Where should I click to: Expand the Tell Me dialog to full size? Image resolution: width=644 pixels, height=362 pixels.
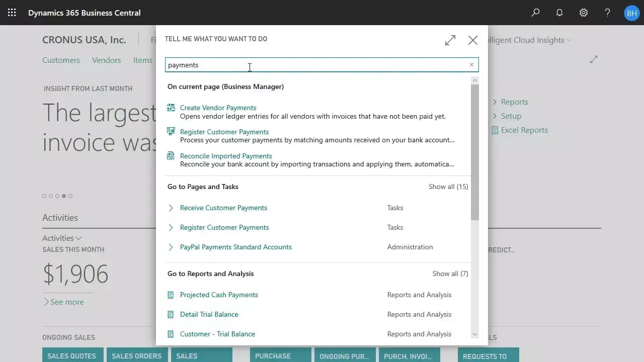pos(450,40)
